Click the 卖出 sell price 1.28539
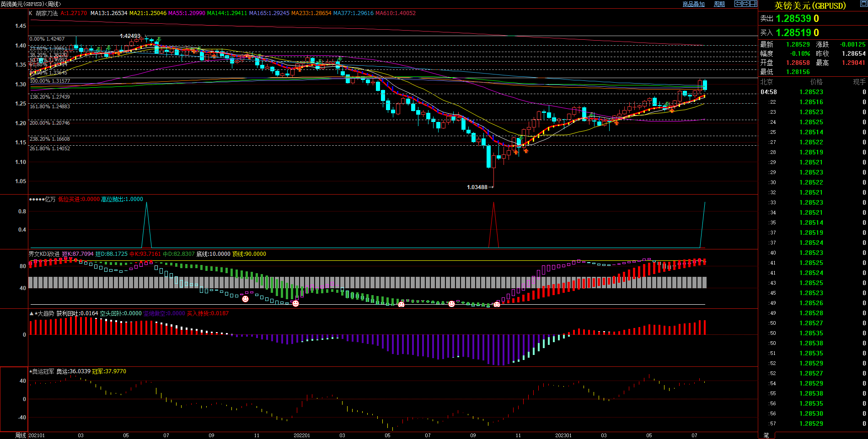This screenshot has width=868, height=439. pyautogui.click(x=794, y=19)
